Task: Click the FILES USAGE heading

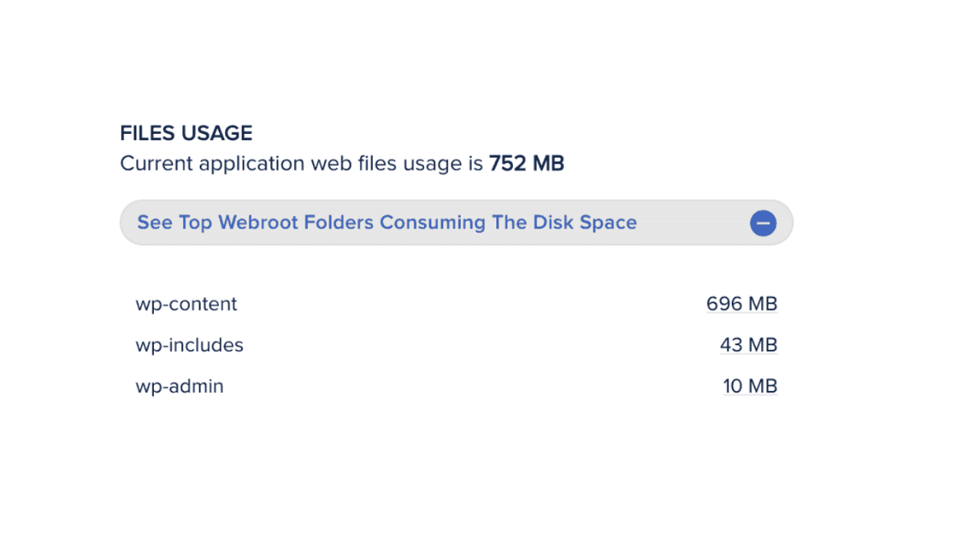Action: pyautogui.click(x=186, y=133)
